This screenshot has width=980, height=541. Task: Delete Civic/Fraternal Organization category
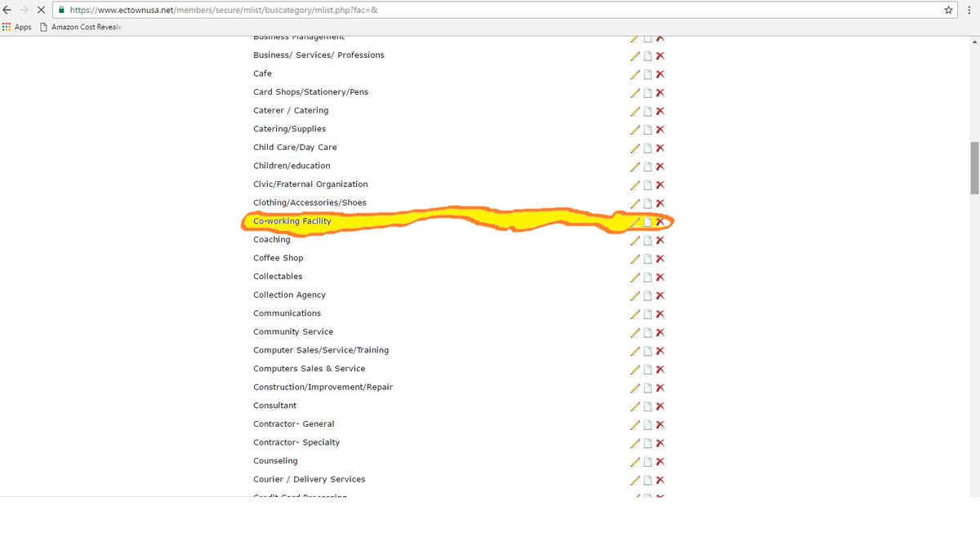(660, 185)
